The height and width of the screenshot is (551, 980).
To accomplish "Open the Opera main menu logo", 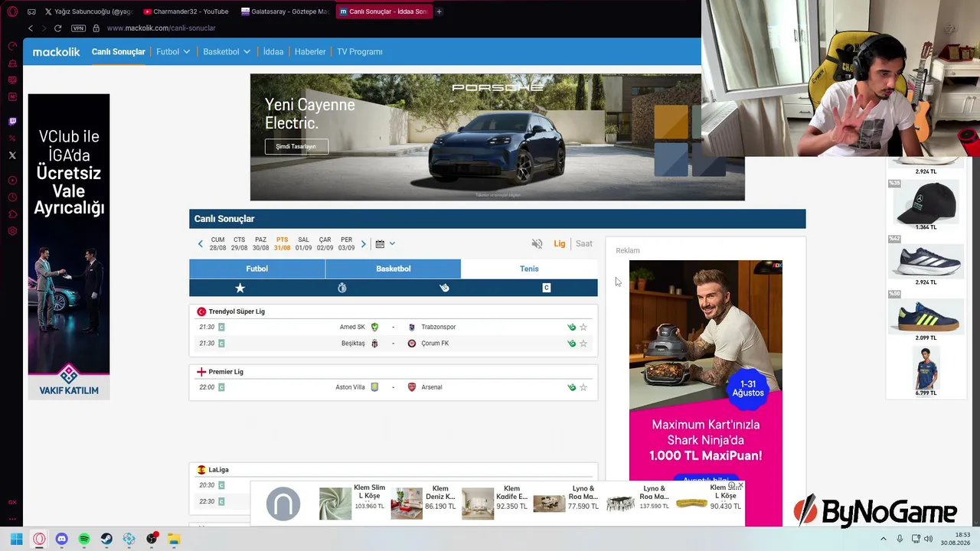I will [x=12, y=11].
